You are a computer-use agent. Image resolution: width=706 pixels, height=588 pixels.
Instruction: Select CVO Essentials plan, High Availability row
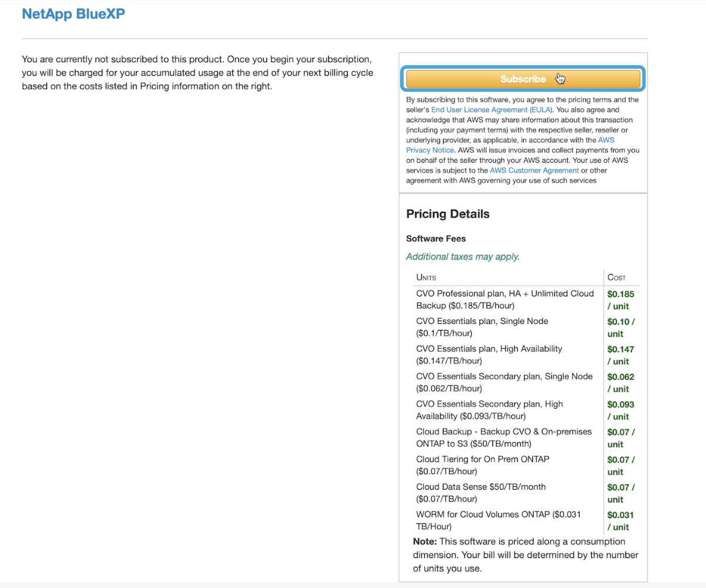tap(489, 355)
